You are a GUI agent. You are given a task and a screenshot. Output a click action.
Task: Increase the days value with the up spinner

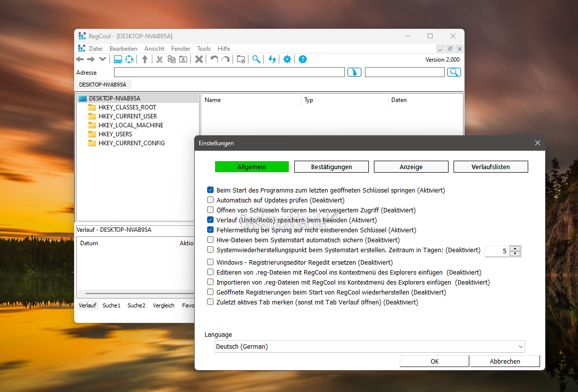(515, 248)
